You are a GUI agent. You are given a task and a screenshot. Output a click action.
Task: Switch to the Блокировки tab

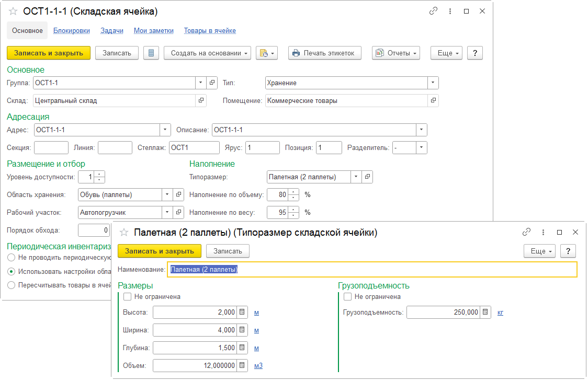pos(71,31)
